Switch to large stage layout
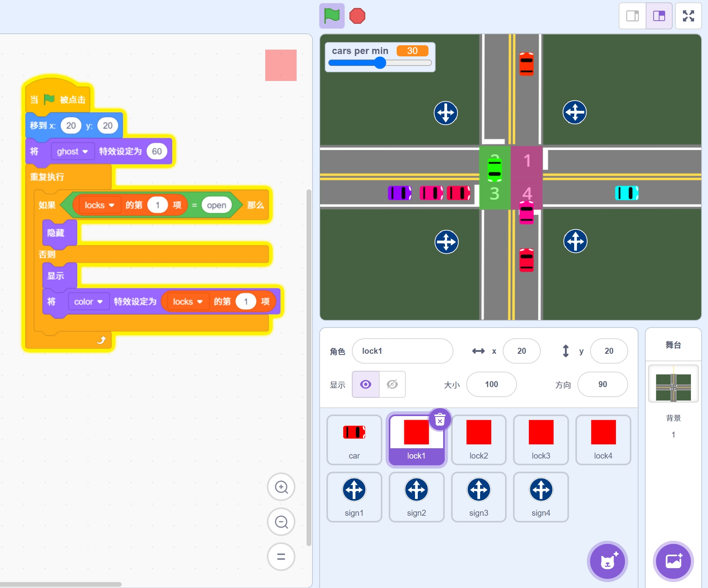708x588 pixels. click(x=659, y=16)
